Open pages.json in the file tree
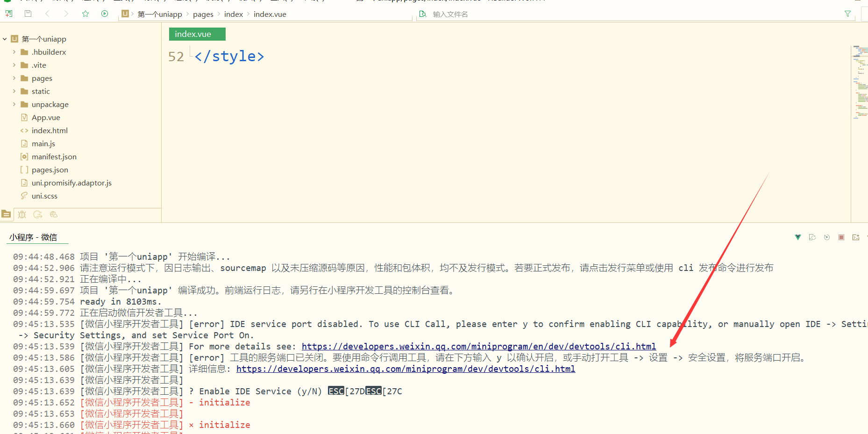This screenshot has height=434, width=868. [50, 170]
